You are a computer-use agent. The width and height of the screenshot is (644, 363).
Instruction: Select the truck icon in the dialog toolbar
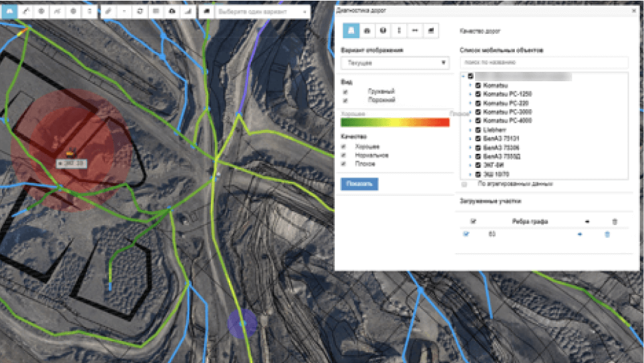(x=367, y=31)
